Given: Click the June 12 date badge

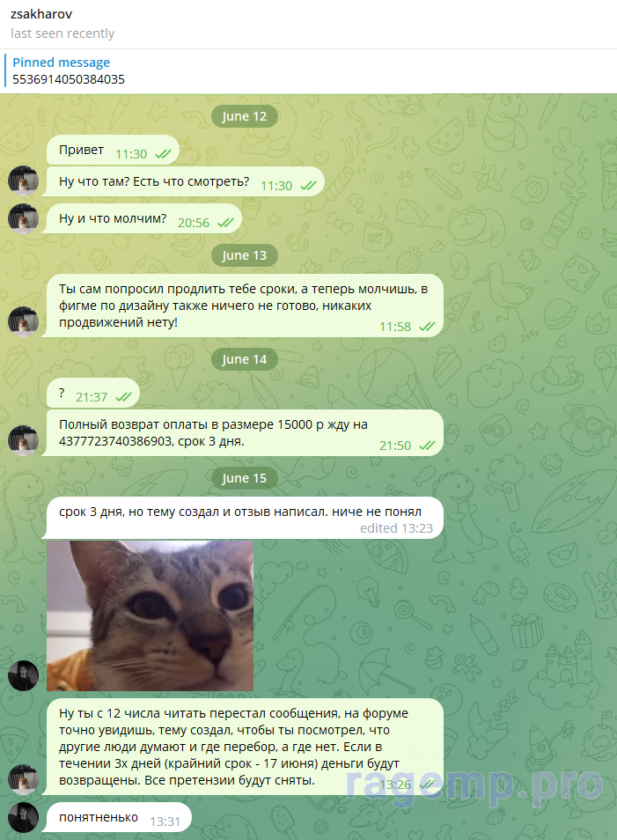Looking at the screenshot, I should [x=244, y=116].
